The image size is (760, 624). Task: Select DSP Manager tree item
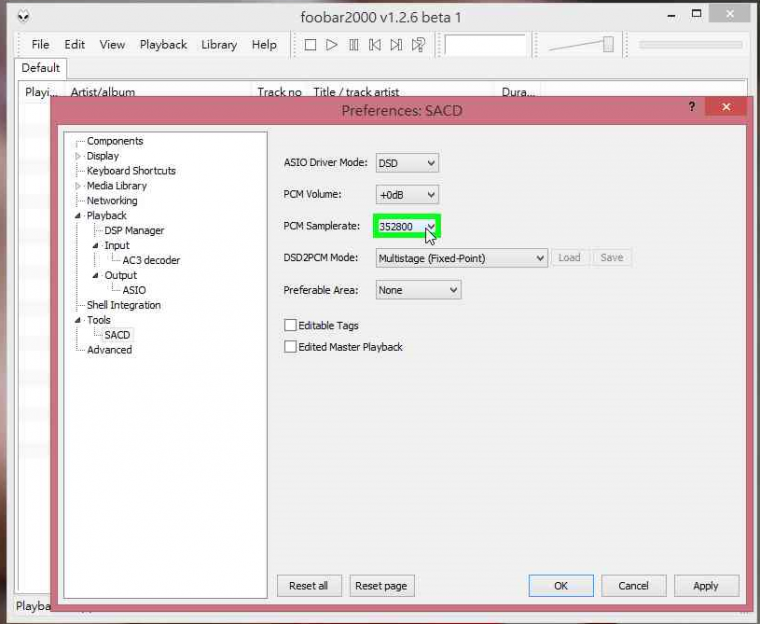pos(134,231)
